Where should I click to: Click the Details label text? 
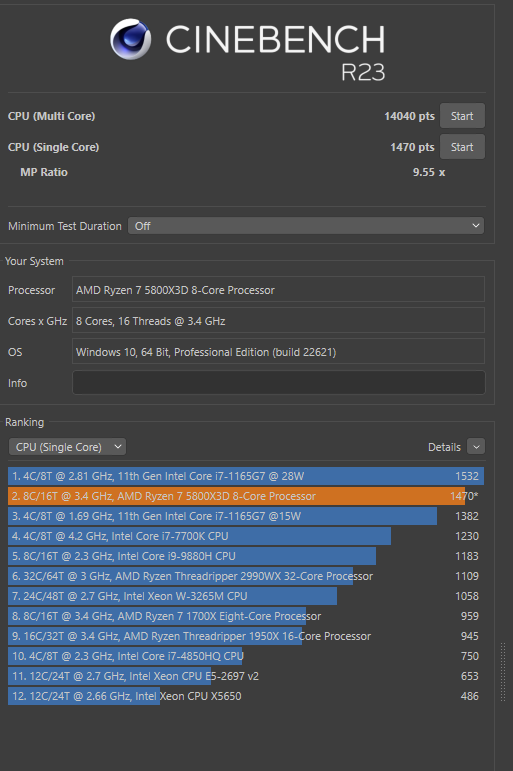[x=444, y=447]
